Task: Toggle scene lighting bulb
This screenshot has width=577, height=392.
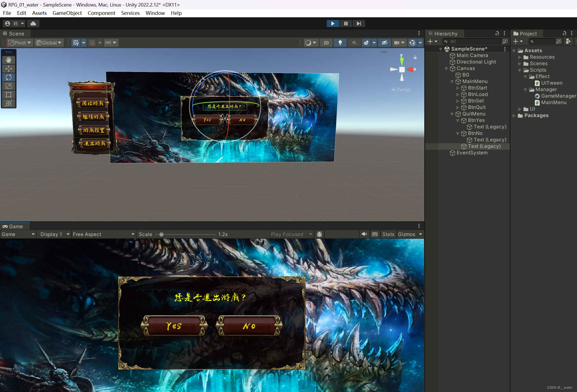Action: (x=340, y=43)
